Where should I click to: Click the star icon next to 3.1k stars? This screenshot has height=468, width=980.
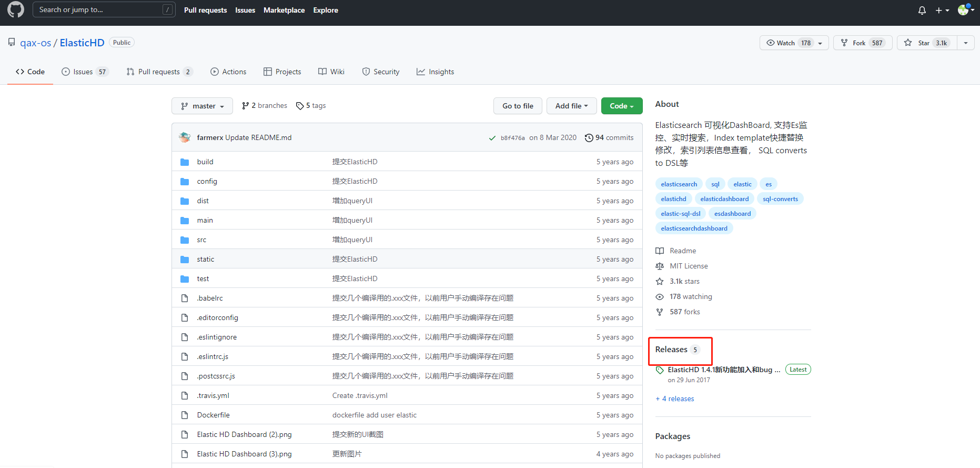(660, 282)
